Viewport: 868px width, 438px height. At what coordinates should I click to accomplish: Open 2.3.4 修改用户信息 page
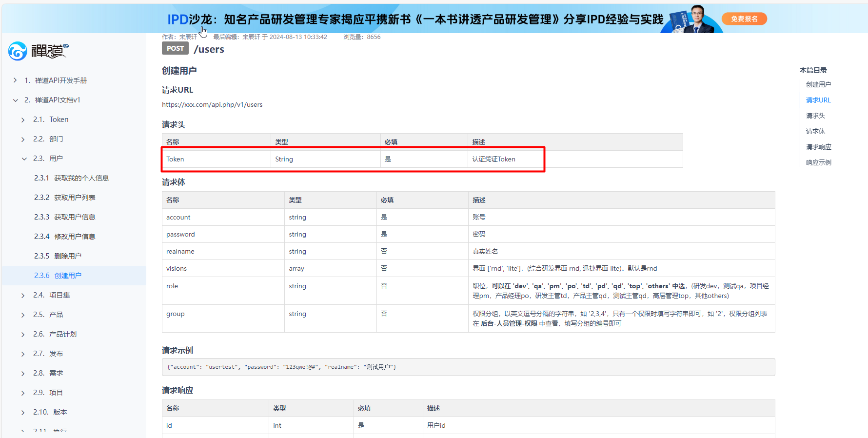click(65, 237)
